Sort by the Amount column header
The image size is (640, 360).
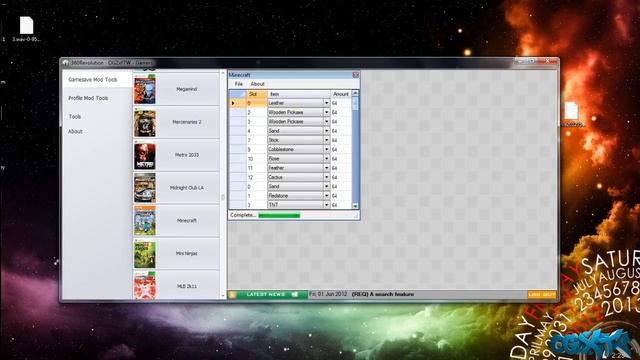(x=341, y=94)
